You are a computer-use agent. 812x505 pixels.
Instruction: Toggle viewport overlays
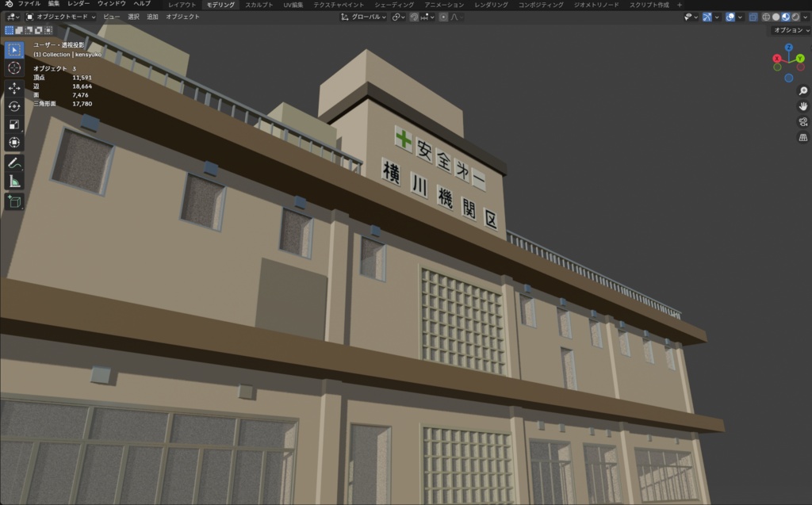point(730,17)
